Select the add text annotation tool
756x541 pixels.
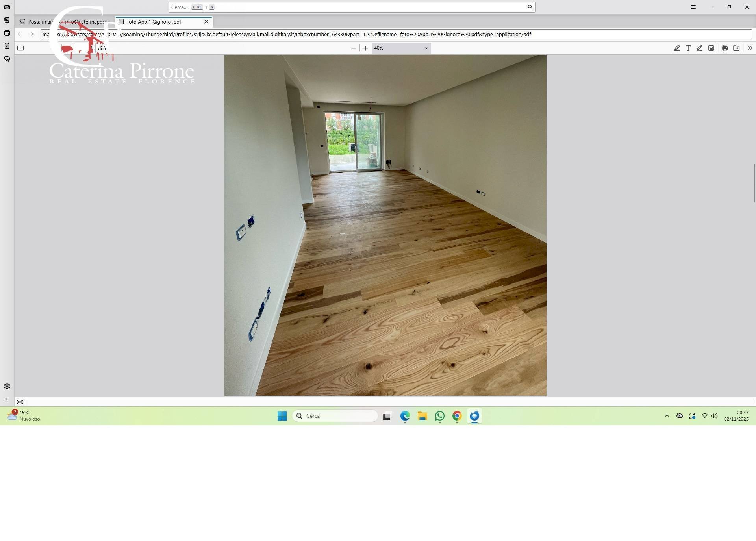(x=688, y=48)
